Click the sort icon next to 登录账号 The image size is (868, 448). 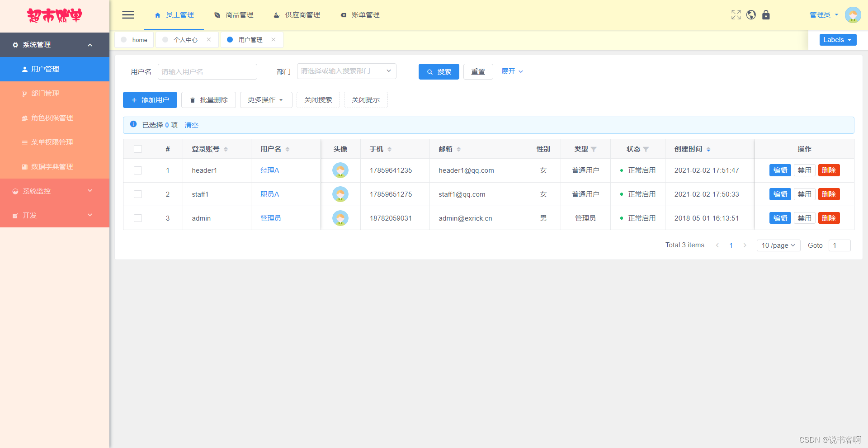pos(226,149)
